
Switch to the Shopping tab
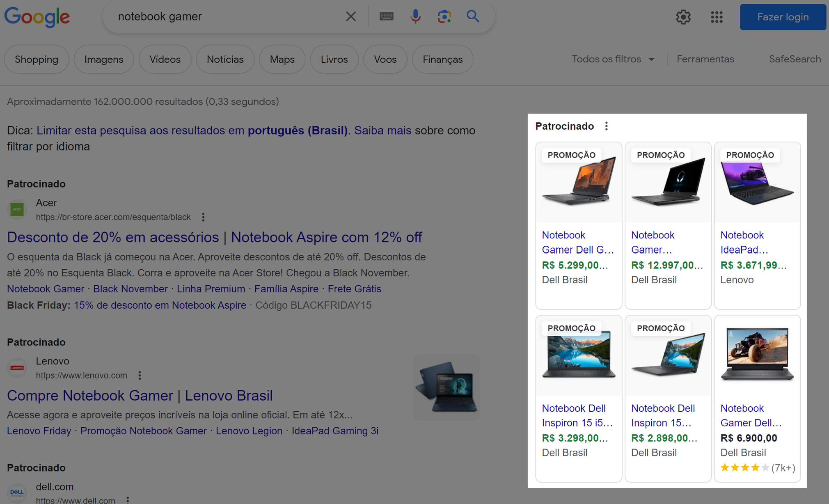[36, 59]
